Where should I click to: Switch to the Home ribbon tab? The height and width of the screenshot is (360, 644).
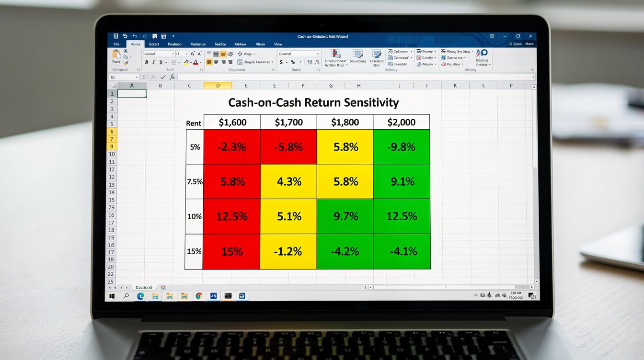(136, 44)
